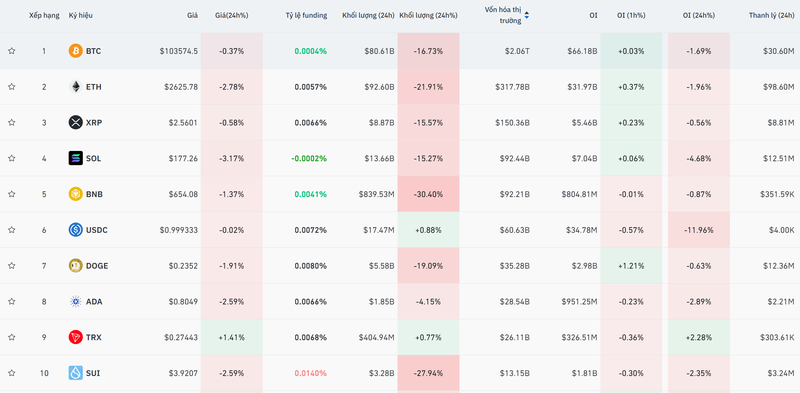Click the Solana SOL coin logo
Screen dimensions: 800x393
76,158
